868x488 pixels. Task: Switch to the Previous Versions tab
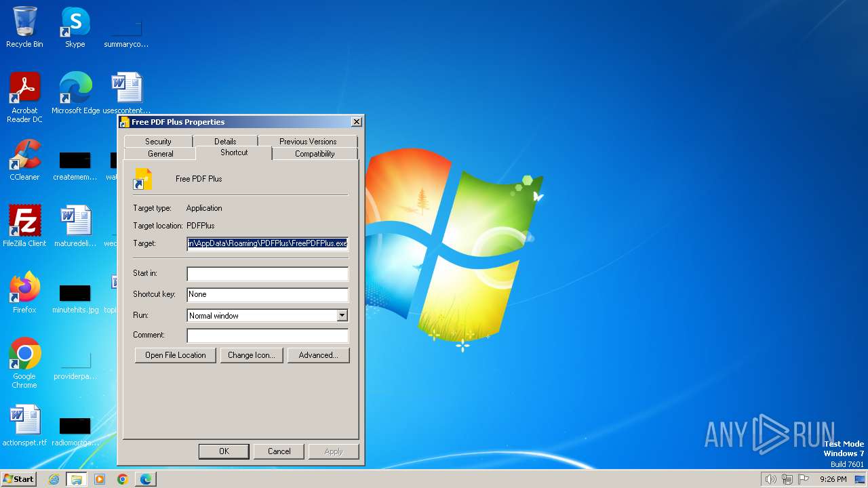point(308,141)
